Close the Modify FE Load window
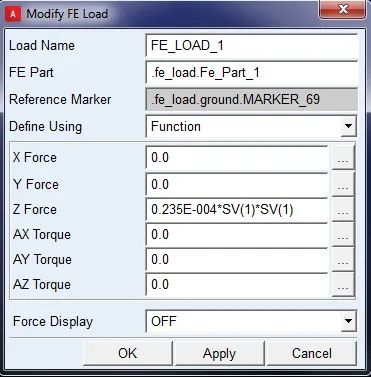The image size is (371, 377). point(342,9)
